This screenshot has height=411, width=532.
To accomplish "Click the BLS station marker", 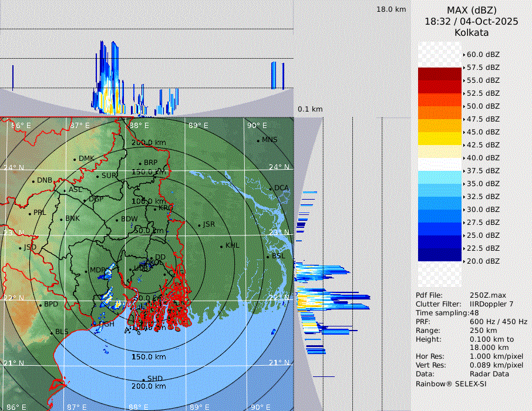I will (x=51, y=332).
